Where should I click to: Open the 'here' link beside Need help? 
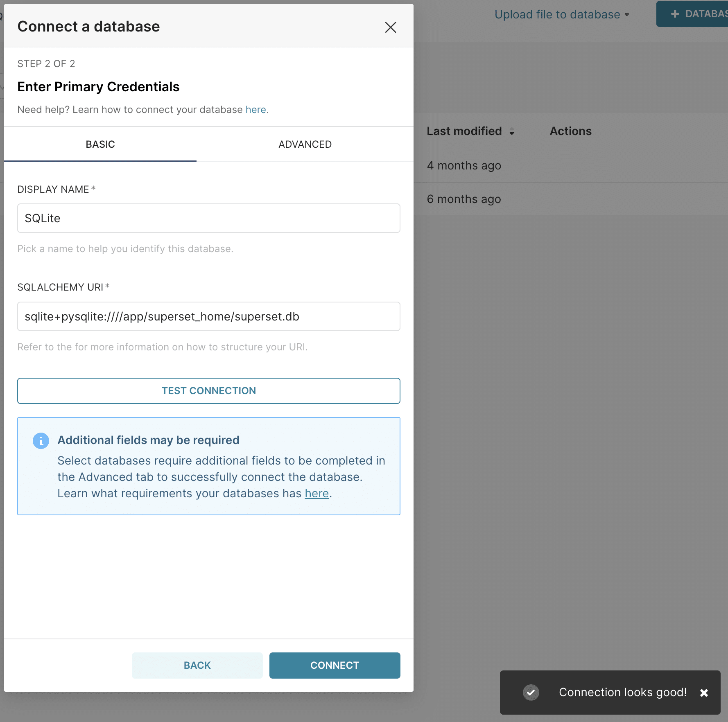click(x=255, y=110)
